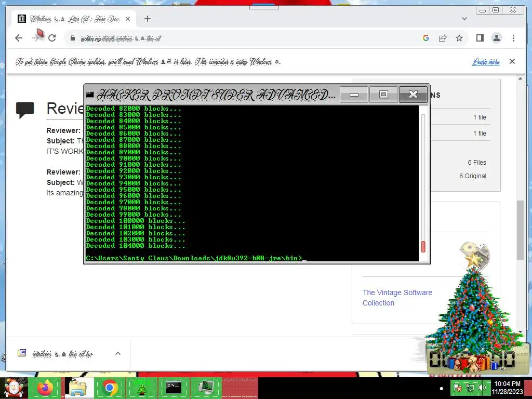Screen dimensions: 532x399
Task: Click the Reviews speech bubble icon
Action: coord(25,110)
